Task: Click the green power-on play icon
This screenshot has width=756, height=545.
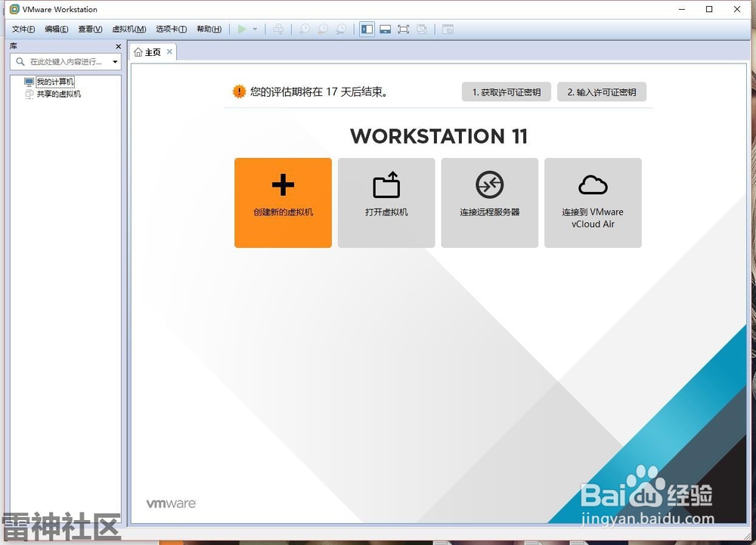Action: point(242,29)
